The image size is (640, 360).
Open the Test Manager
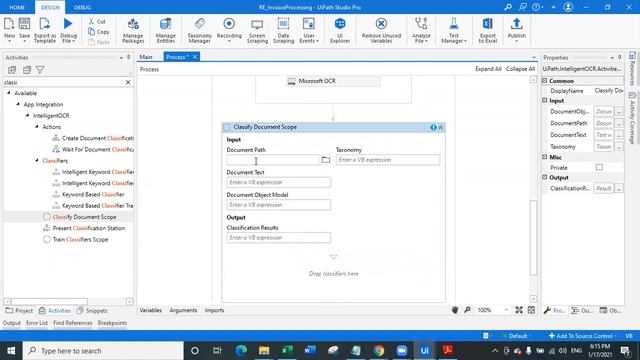[453, 30]
